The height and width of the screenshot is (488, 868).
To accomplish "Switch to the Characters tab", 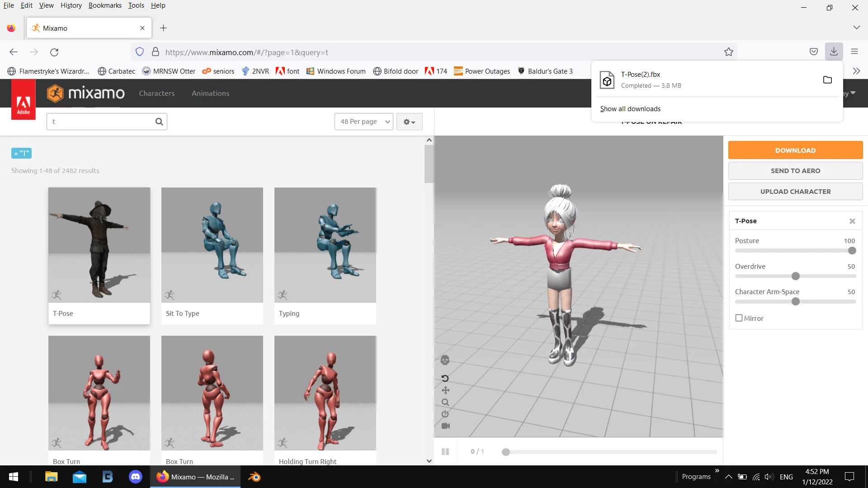I will tap(156, 94).
